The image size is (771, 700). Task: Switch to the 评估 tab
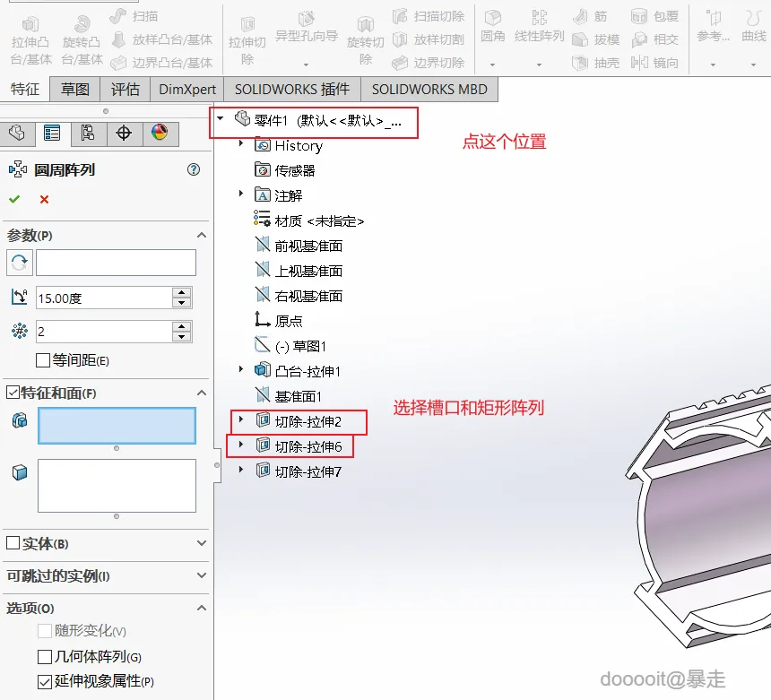coord(126,89)
